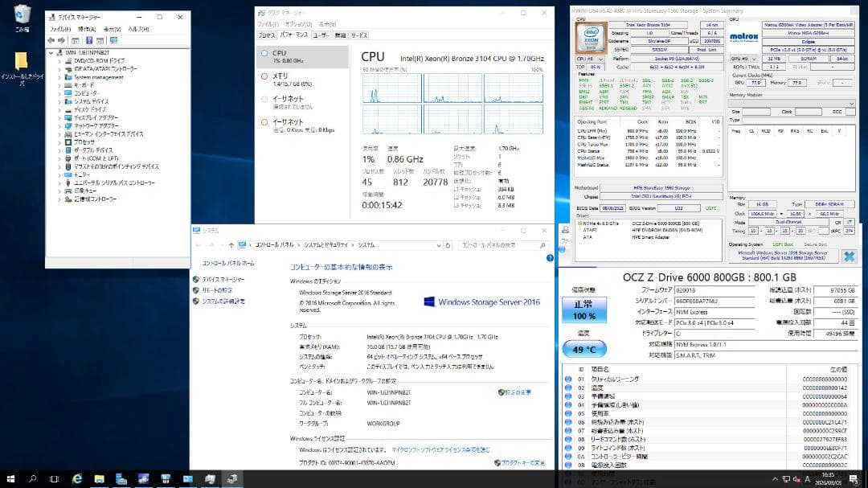Screen dimensions: 868x488
Task: Click the volume icon in system tray
Action: [x=796, y=479]
